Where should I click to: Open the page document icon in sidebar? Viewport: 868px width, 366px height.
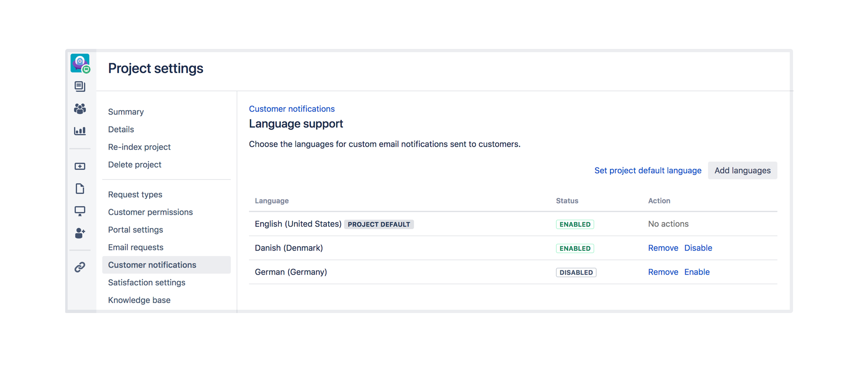(80, 189)
